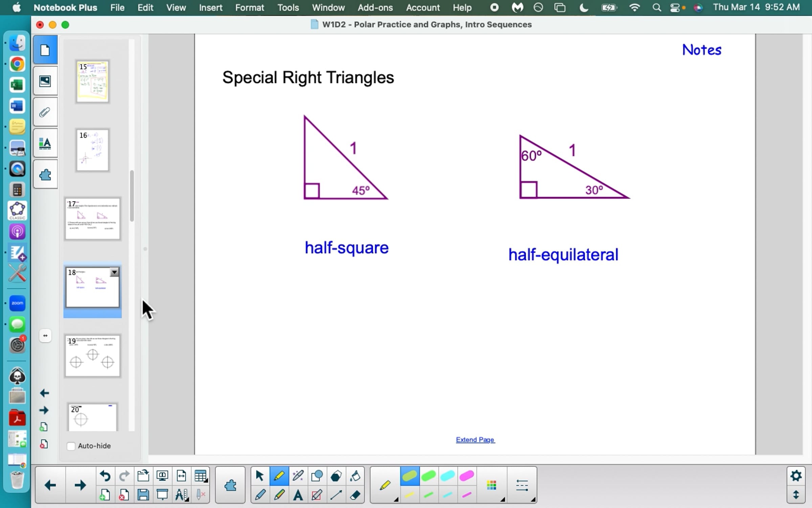Toggle toolbar position with up-down arrow
The height and width of the screenshot is (508, 812).
click(796, 495)
